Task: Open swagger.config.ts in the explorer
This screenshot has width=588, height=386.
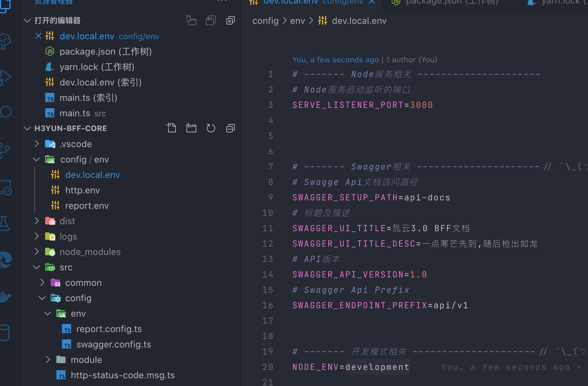Action: tap(114, 344)
